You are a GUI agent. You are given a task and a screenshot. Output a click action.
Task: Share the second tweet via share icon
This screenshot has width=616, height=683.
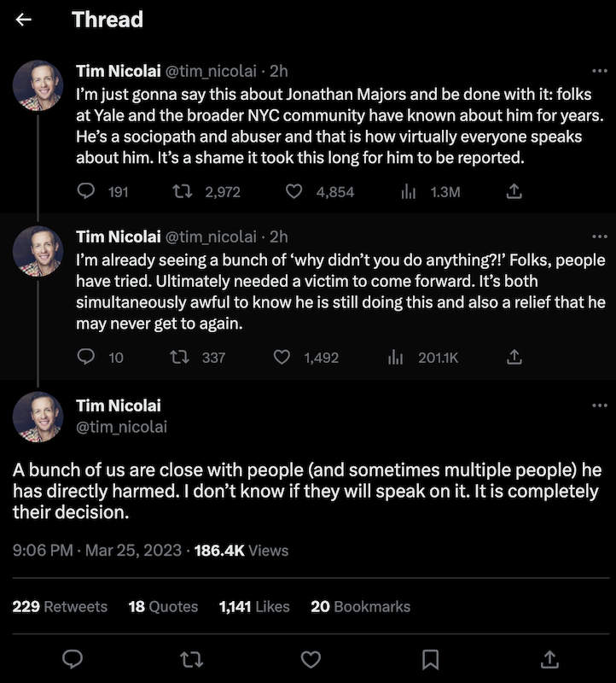(514, 357)
